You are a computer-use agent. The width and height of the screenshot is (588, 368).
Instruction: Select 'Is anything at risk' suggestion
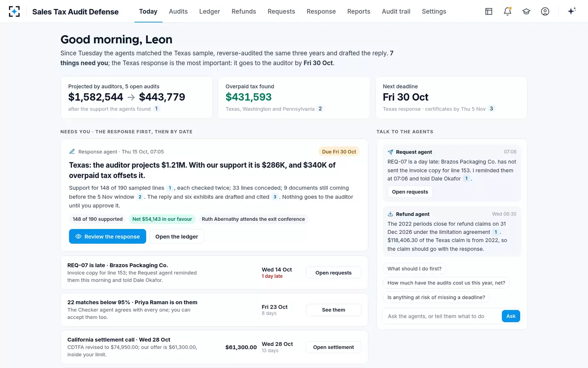[x=436, y=297]
